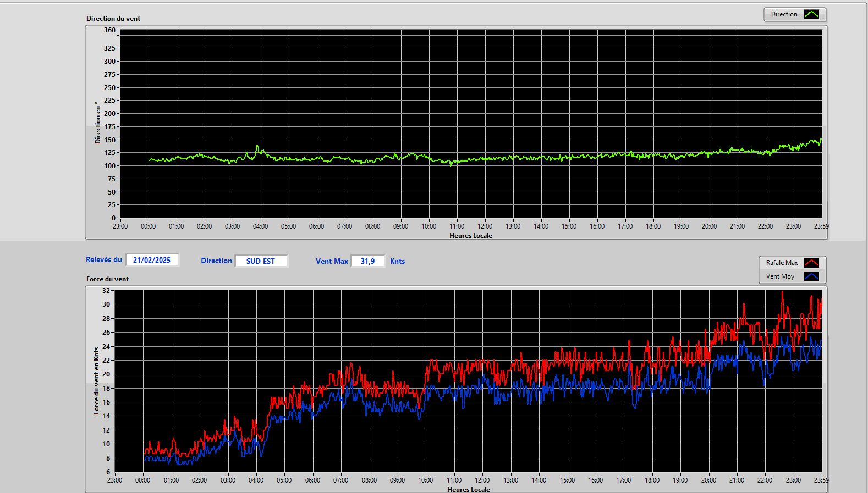Click the 360 value on direction axis
Screen dimensions: 868x493
click(109, 30)
